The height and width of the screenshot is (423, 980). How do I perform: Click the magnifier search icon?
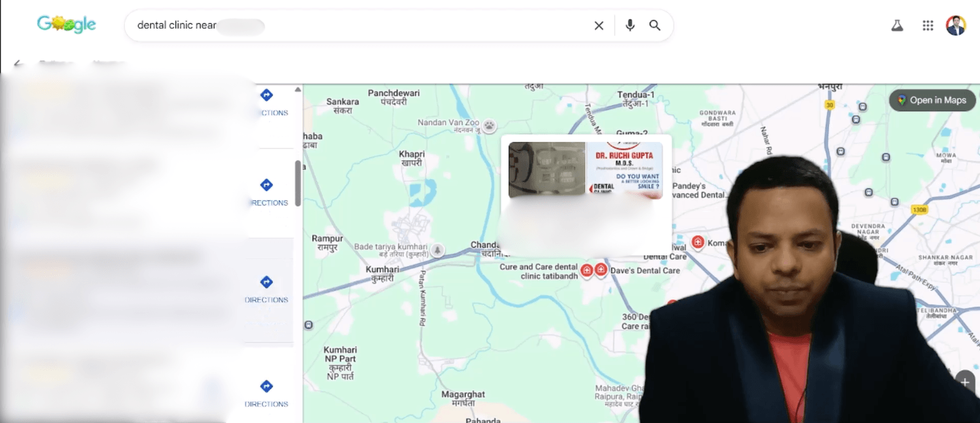point(655,25)
